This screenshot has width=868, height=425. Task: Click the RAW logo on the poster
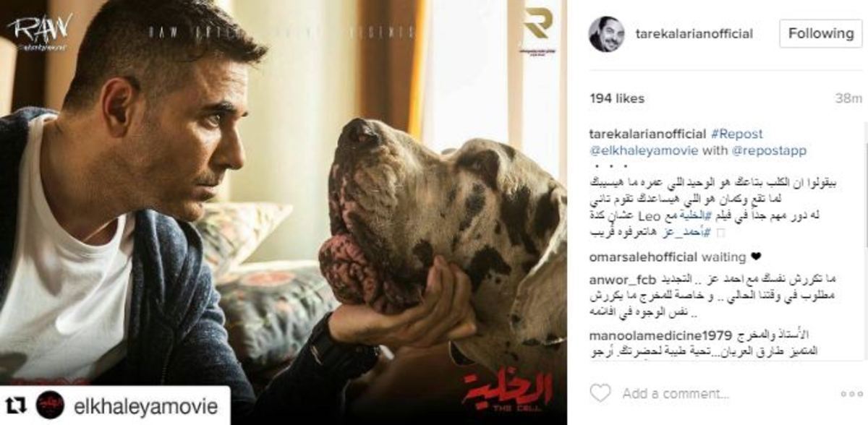click(x=40, y=31)
